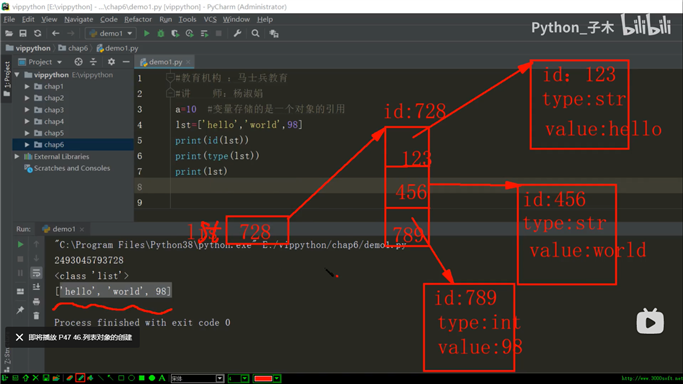The image size is (683, 384).
Task: Open settings via the wrench icon
Action: click(x=237, y=34)
